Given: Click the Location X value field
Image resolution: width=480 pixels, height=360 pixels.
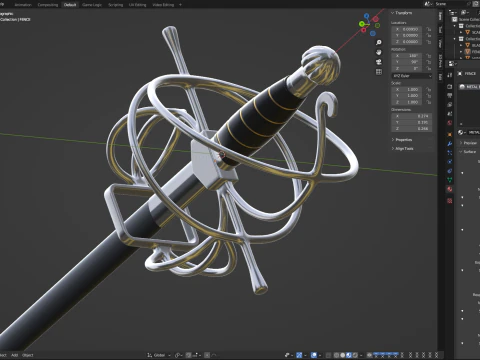Looking at the screenshot, I should (x=408, y=29).
